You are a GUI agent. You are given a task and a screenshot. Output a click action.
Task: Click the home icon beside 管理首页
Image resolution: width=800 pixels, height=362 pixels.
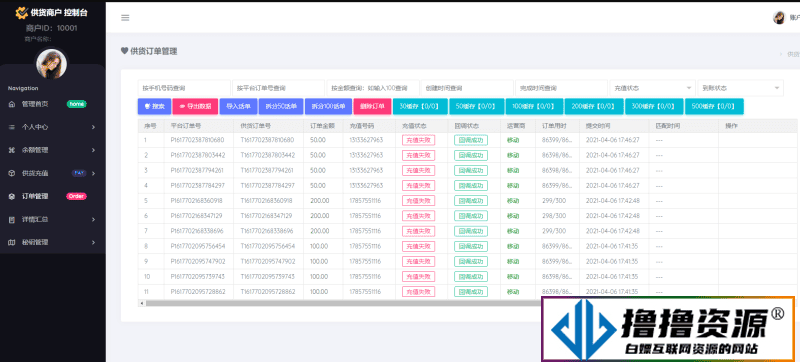12,104
